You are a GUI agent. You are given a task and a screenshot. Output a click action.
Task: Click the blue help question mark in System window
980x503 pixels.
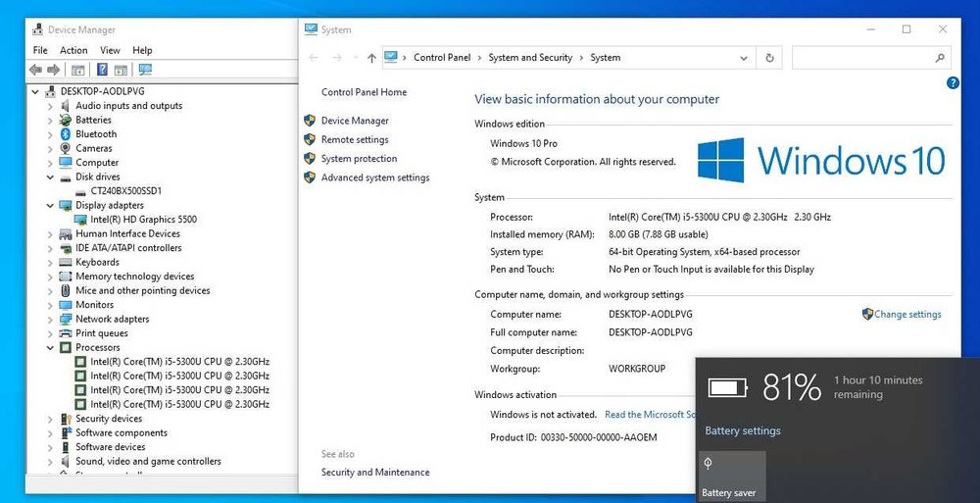pos(953,82)
